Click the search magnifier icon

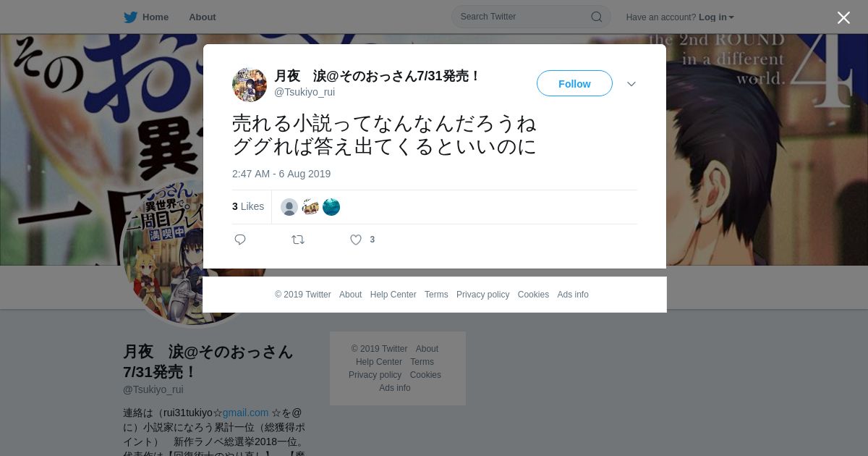tap(597, 17)
